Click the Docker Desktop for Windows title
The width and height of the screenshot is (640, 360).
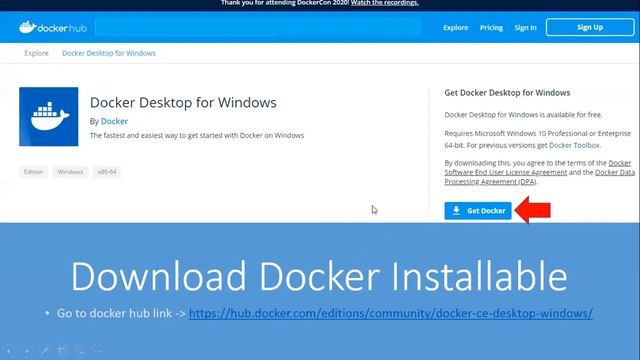pyautogui.click(x=183, y=102)
